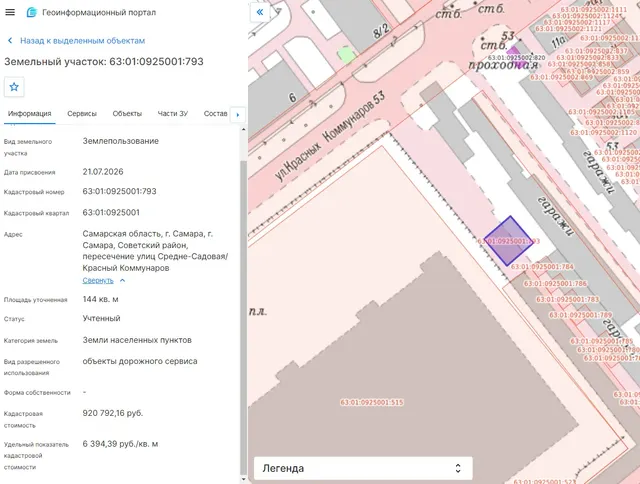Click the Самарская область address text
Viewport: 640px width, 484px height.
click(155, 251)
